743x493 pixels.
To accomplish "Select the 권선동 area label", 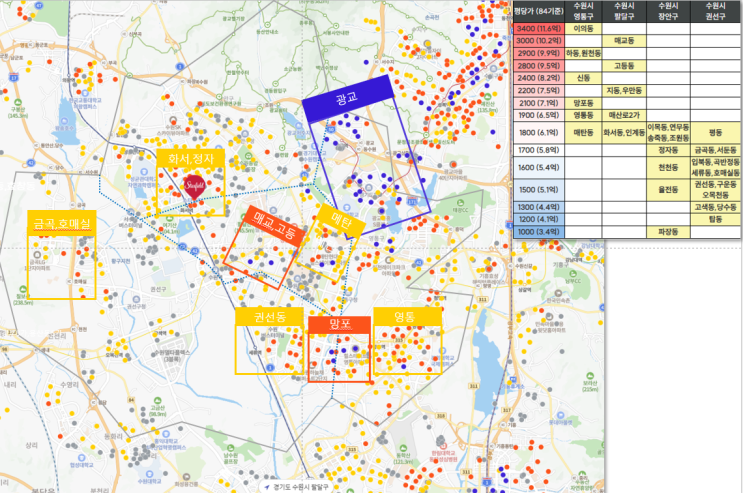I will [269, 316].
